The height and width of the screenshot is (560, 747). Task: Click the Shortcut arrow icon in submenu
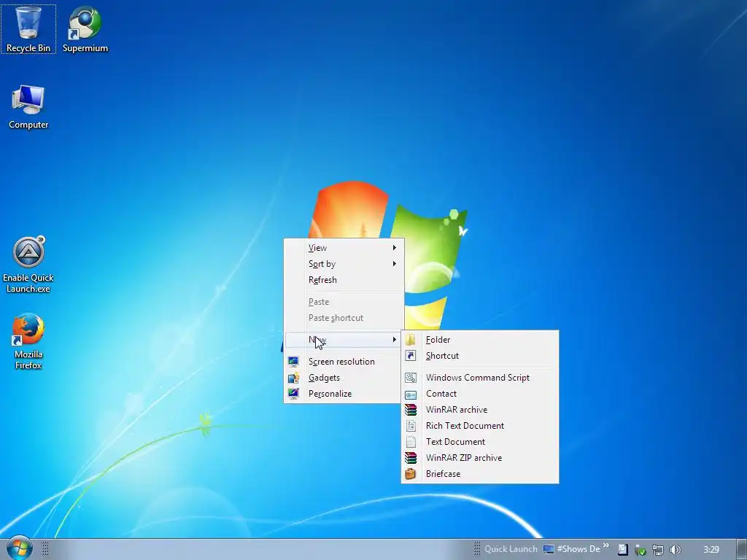tap(410, 356)
